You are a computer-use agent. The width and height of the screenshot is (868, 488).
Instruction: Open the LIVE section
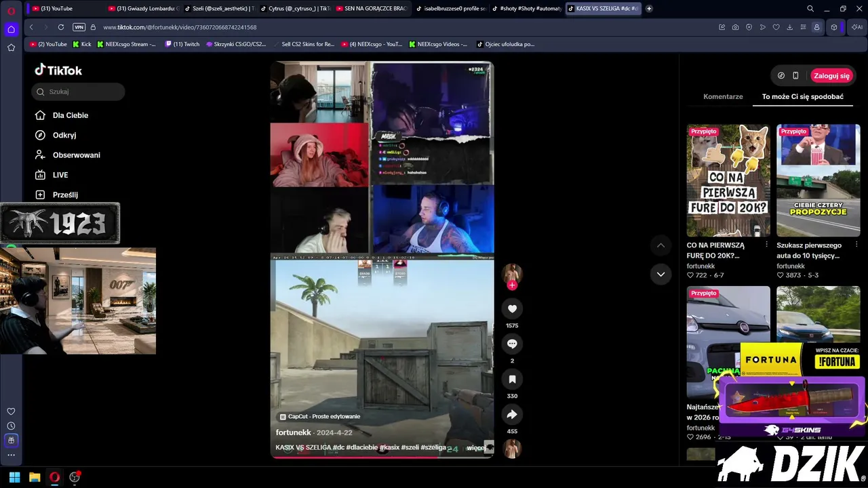point(60,175)
